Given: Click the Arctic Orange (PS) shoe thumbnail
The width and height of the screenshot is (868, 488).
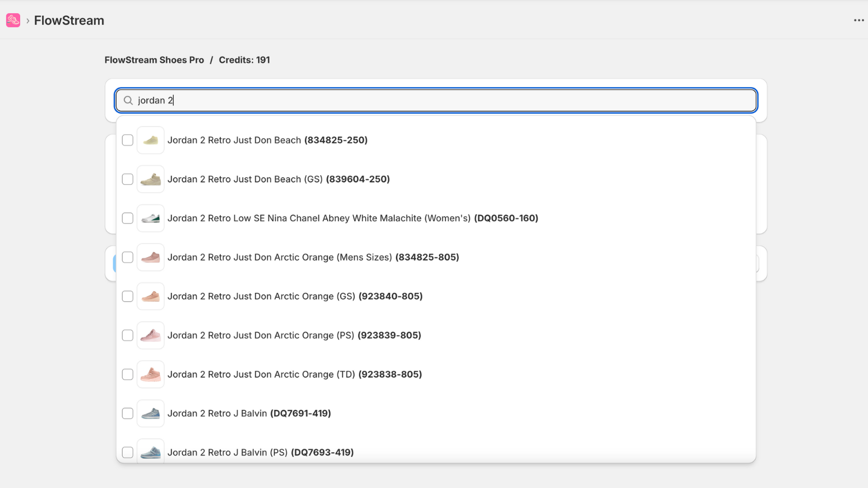Looking at the screenshot, I should point(150,335).
